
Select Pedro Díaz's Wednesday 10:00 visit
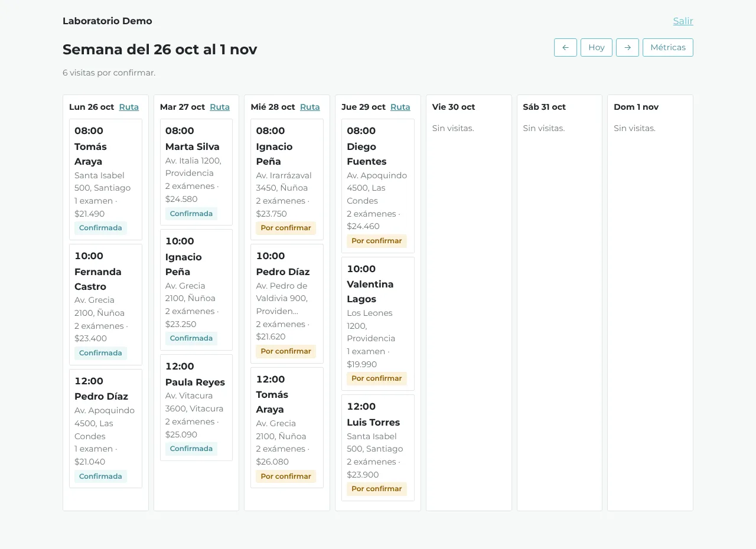click(x=287, y=304)
